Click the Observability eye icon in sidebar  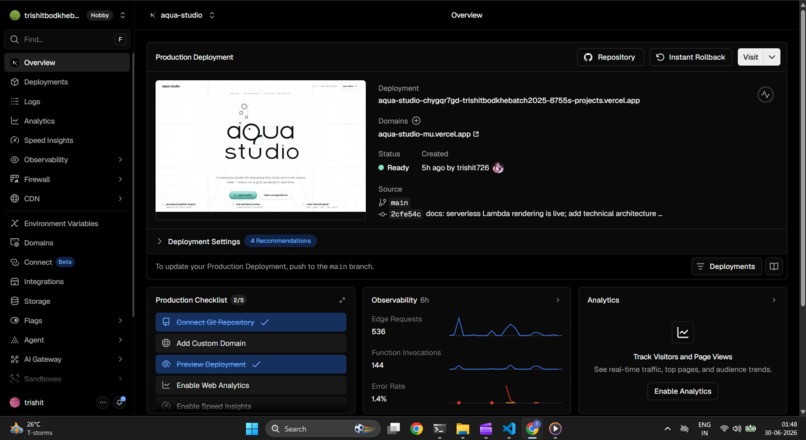[14, 160]
